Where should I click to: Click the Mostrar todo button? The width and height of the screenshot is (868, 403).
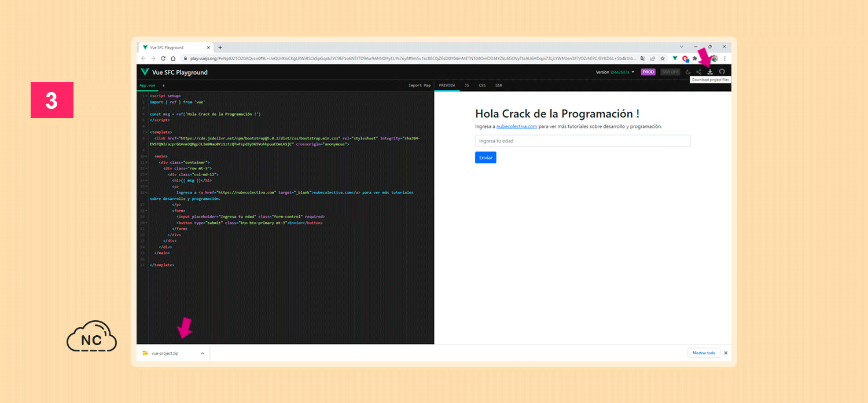click(x=704, y=353)
